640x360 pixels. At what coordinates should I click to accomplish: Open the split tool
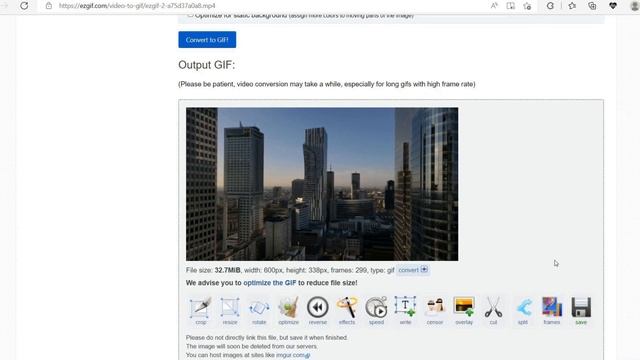click(x=523, y=311)
